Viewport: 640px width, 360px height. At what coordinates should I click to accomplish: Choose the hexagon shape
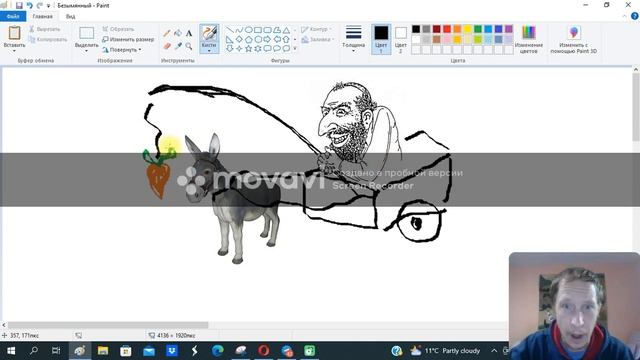pos(258,40)
